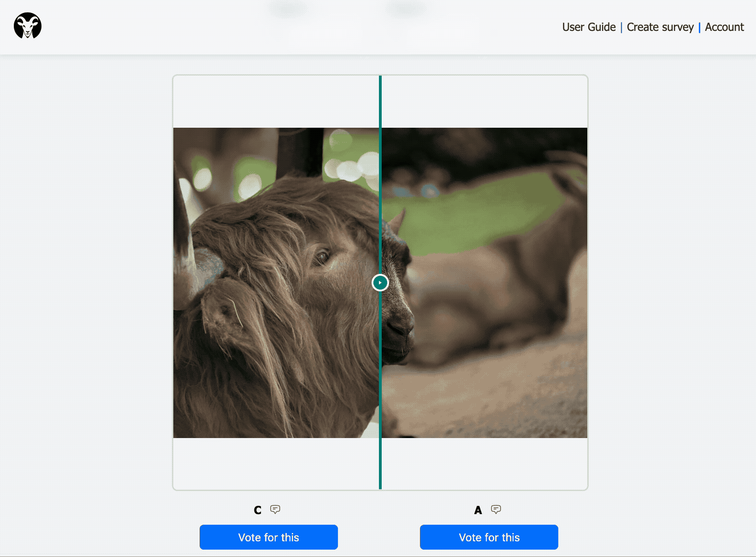
Task: Click the bold letter C label
Action: pos(258,510)
